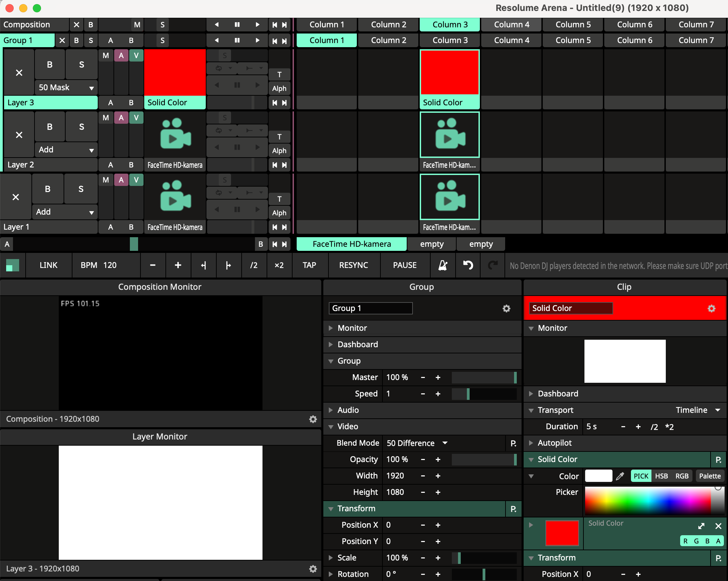Pick a color in the Picker spectrum
Viewport: 728px width, 581px height.
pyautogui.click(x=648, y=501)
